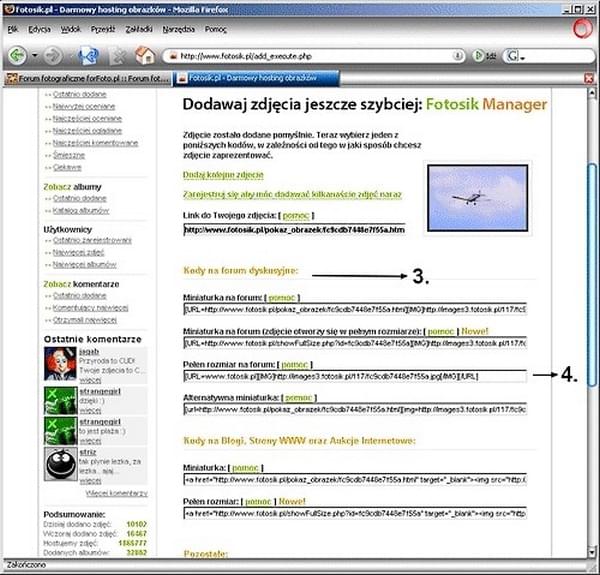Click the airplane photo thumbnail

478,198
